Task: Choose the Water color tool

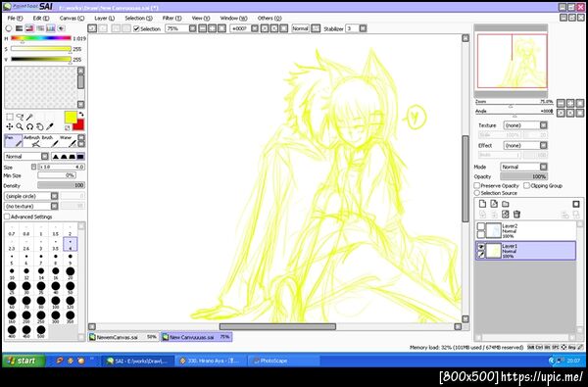Action: click(x=68, y=141)
